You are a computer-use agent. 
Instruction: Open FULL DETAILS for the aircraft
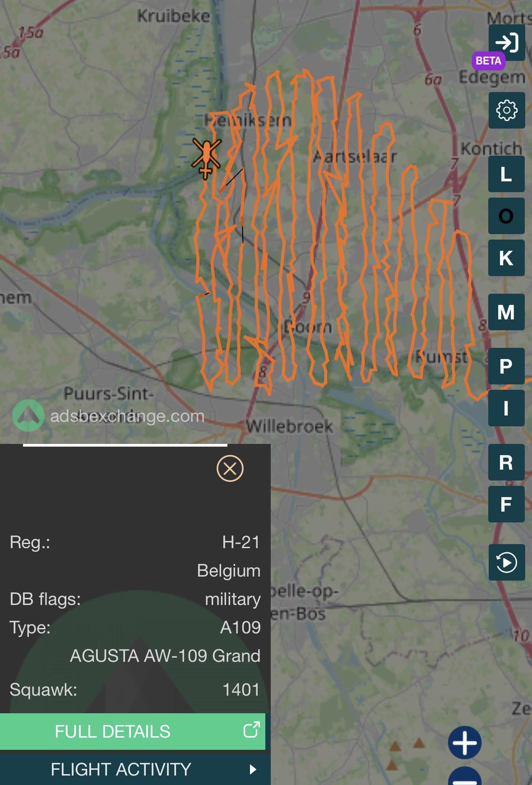click(133, 731)
